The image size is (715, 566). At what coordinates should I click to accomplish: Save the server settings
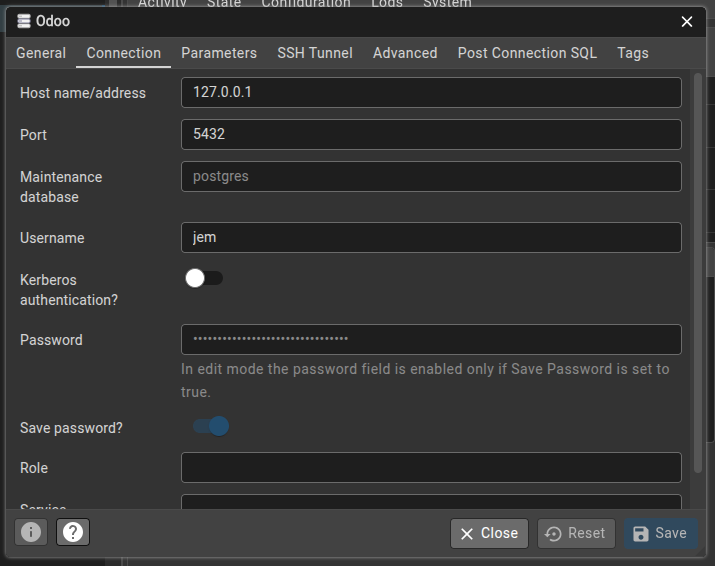click(x=661, y=533)
